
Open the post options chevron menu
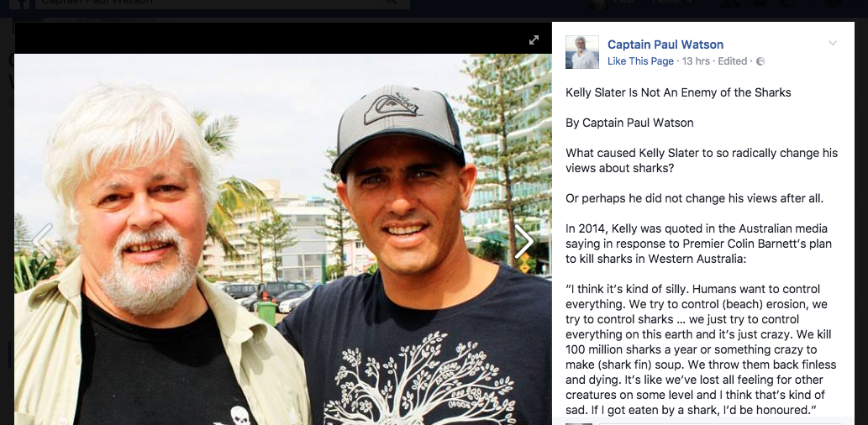[832, 43]
